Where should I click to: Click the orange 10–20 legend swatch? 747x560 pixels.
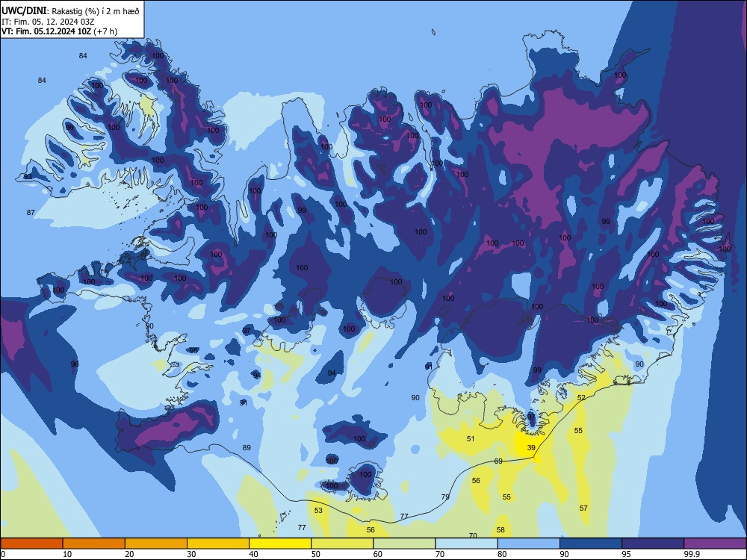click(x=94, y=544)
